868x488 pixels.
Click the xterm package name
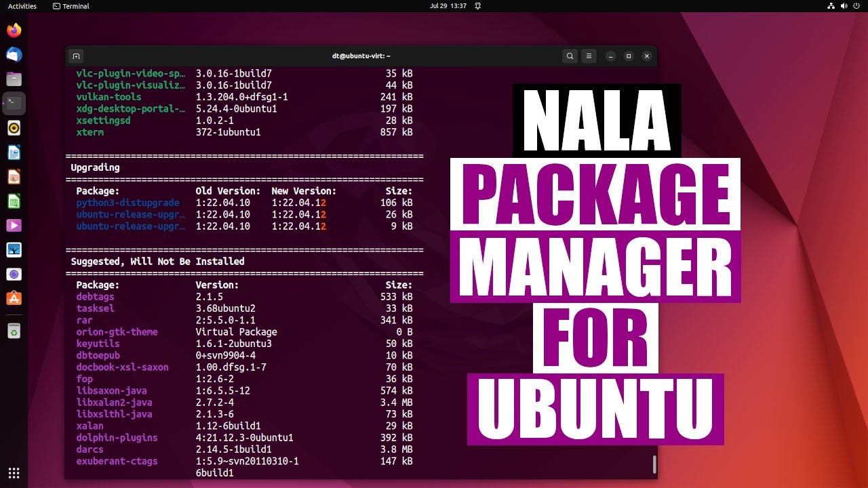click(x=90, y=132)
